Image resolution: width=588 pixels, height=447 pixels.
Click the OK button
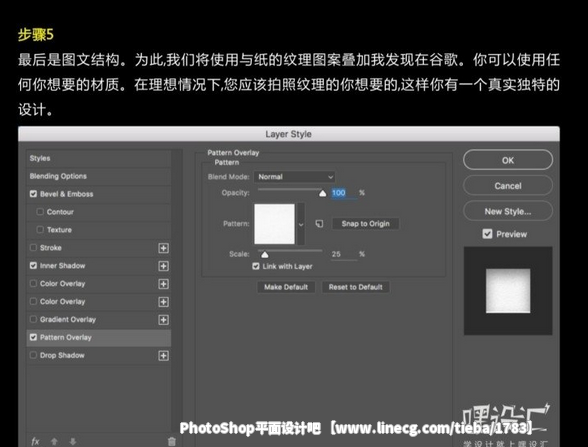508,160
